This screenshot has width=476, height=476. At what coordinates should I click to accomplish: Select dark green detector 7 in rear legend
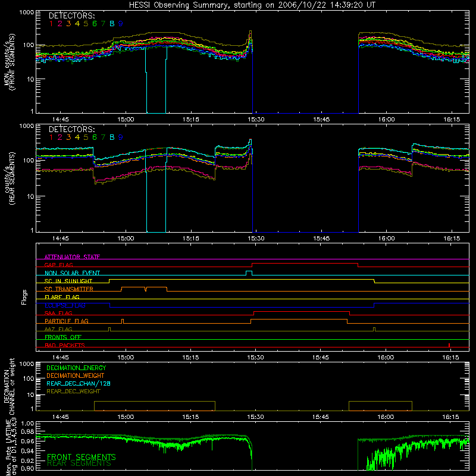(103, 137)
